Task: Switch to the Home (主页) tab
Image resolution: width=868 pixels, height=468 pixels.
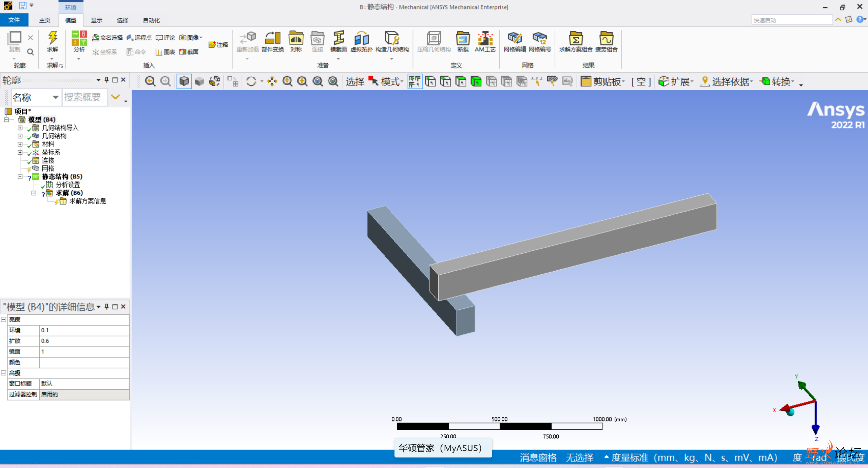Action: pyautogui.click(x=44, y=20)
